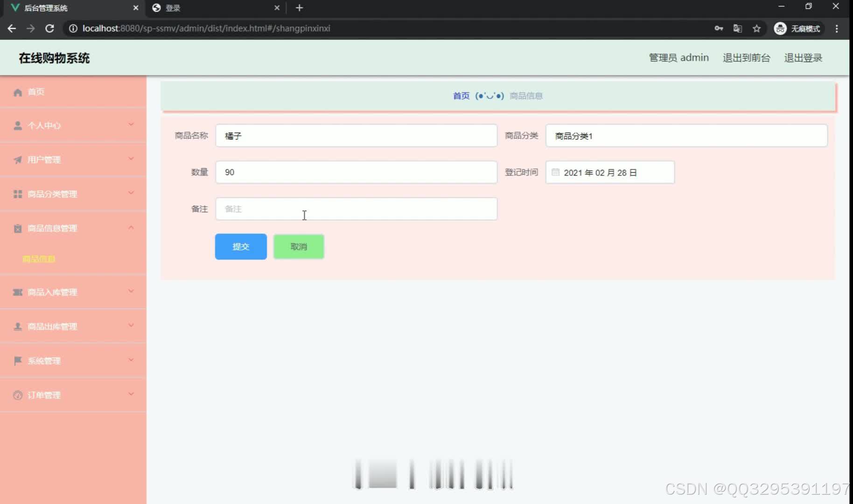
Task: Submit the form with 提交
Action: click(241, 246)
